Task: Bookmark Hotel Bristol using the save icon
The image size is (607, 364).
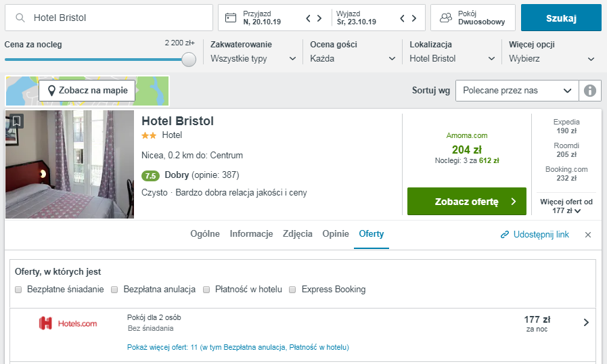Action: coord(16,121)
